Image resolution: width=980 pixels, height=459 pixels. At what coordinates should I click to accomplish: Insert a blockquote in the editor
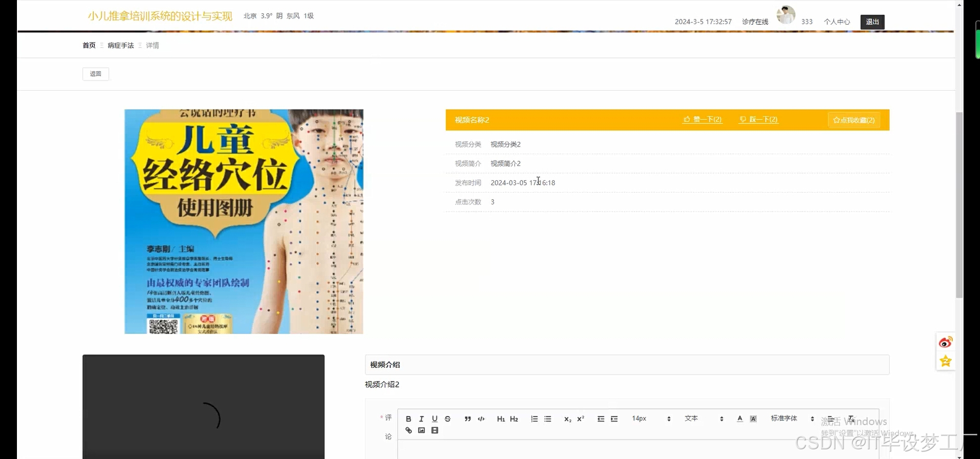click(x=468, y=419)
